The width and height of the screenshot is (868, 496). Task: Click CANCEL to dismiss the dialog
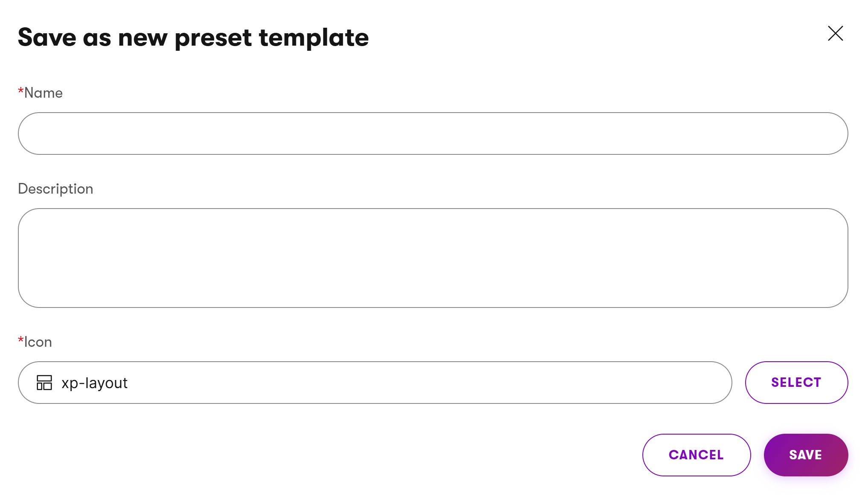[x=696, y=455]
